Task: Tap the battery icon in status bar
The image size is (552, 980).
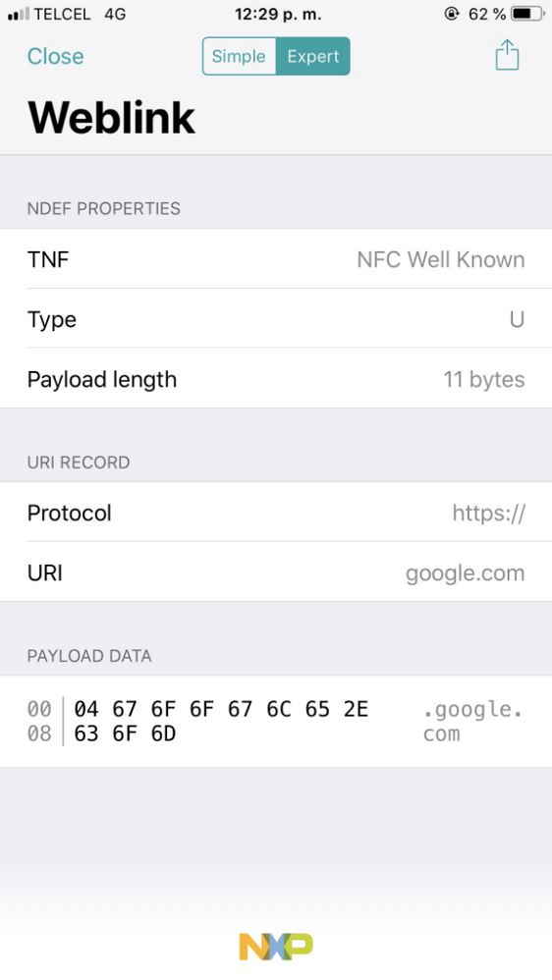Action: (x=527, y=13)
